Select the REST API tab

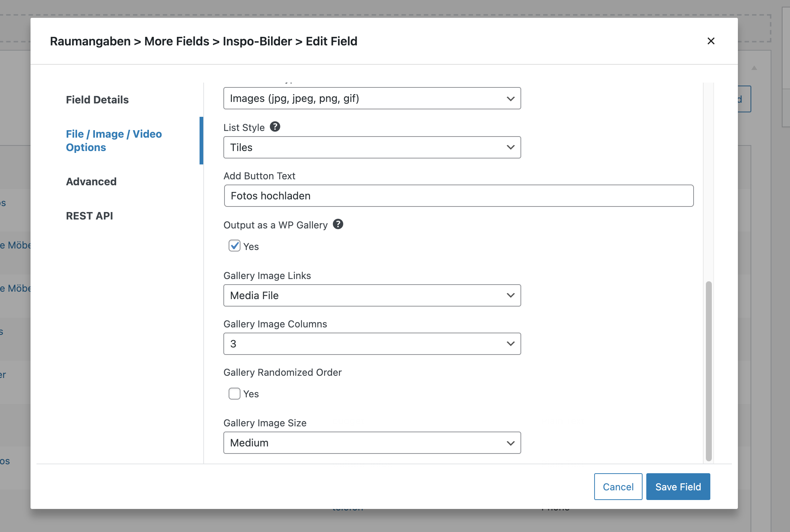point(89,216)
